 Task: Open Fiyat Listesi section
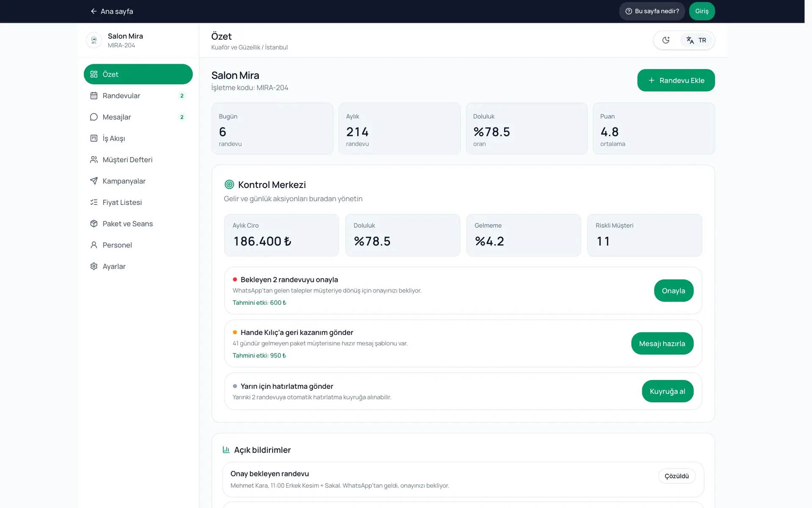pyautogui.click(x=138, y=202)
